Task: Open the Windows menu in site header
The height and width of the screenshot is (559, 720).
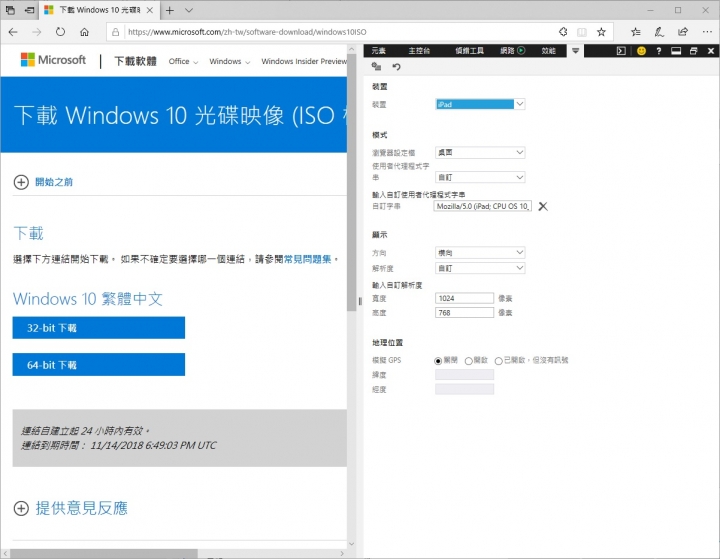Action: pos(230,61)
